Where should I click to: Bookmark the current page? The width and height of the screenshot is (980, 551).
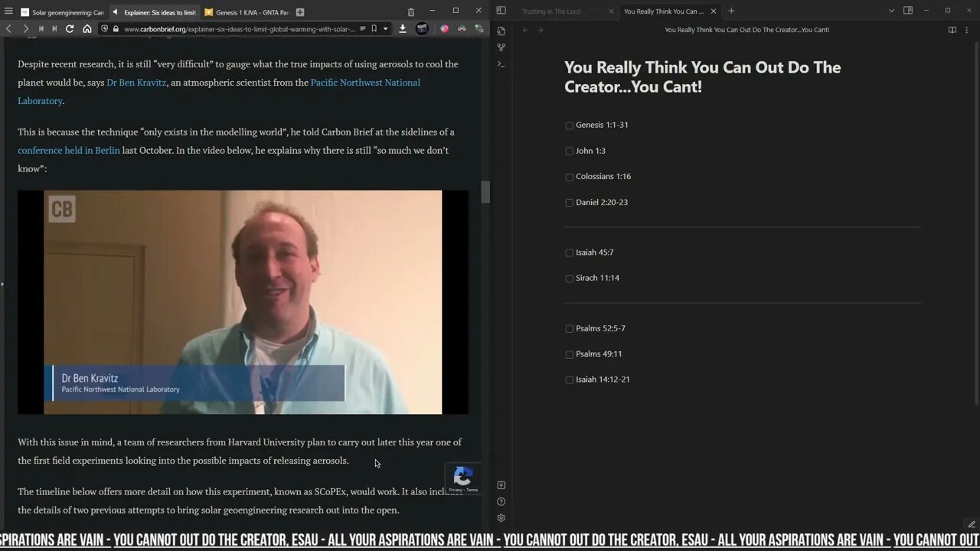point(374,28)
